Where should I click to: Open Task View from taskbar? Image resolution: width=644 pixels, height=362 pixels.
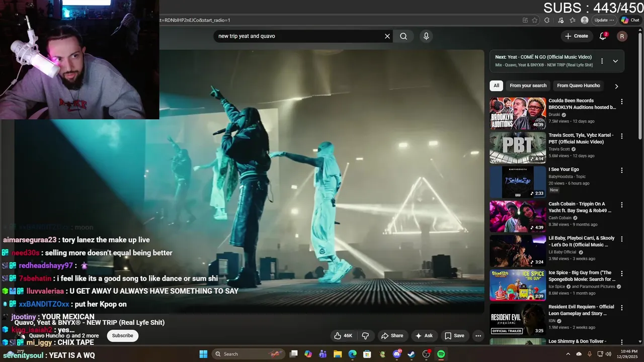coord(294,354)
